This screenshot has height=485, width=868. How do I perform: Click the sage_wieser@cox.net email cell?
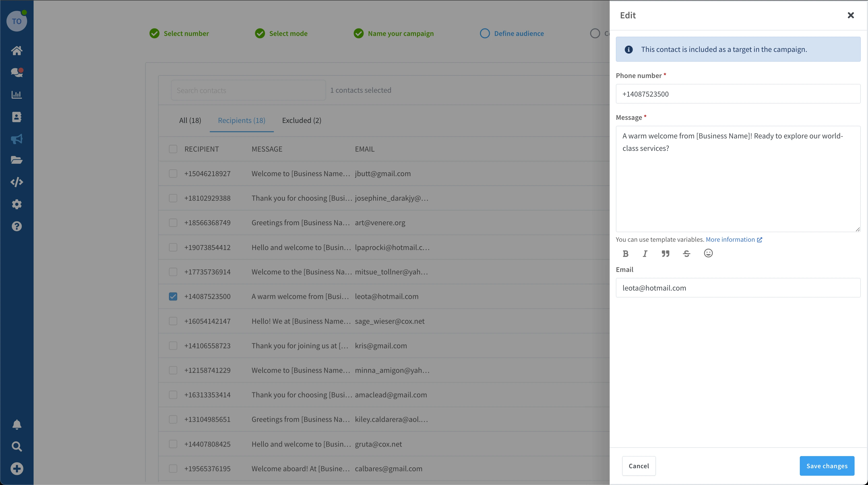pyautogui.click(x=390, y=321)
